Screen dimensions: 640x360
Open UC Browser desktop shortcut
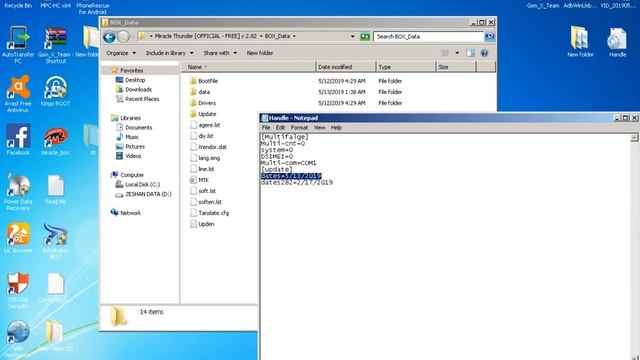click(18, 238)
